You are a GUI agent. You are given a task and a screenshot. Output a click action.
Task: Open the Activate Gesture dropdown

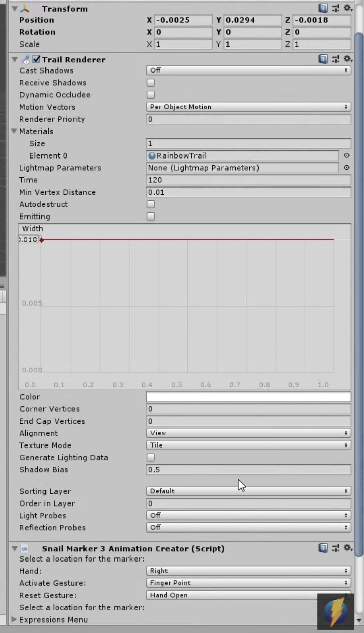(248, 583)
